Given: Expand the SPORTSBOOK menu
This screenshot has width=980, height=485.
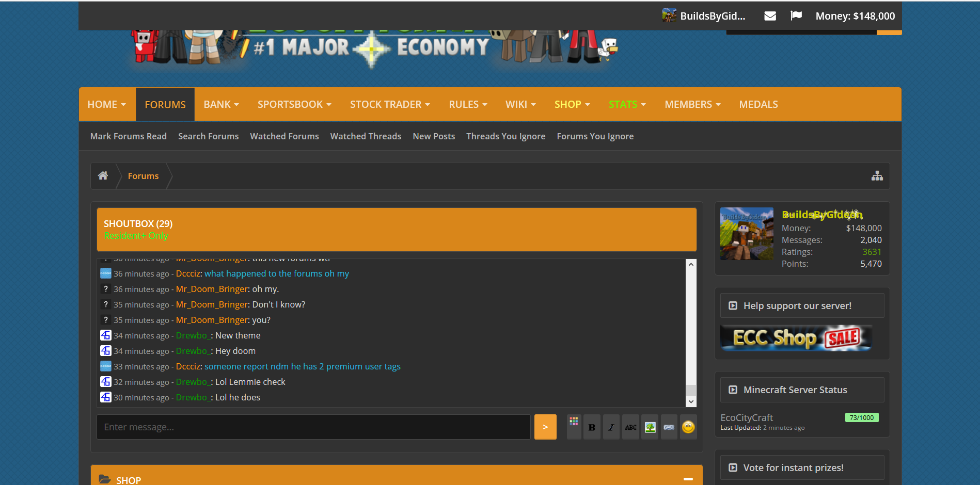Looking at the screenshot, I should pos(294,104).
